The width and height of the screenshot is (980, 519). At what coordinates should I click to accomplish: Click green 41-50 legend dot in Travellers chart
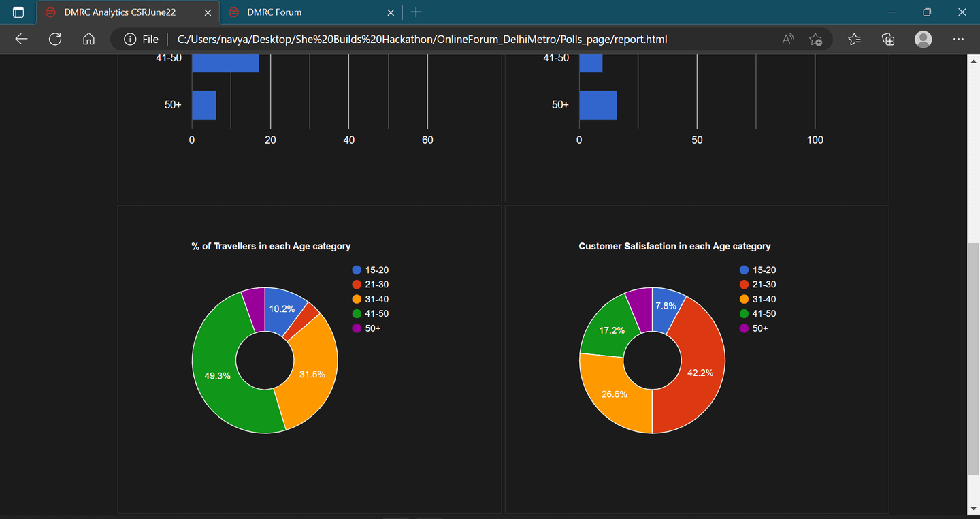[x=357, y=314]
